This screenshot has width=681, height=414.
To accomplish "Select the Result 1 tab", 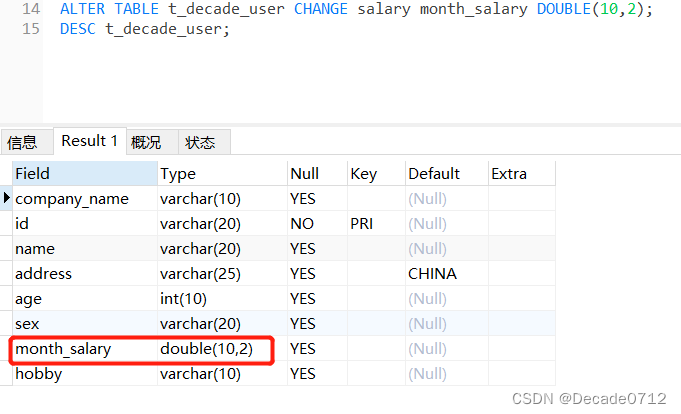I will tap(89, 141).
